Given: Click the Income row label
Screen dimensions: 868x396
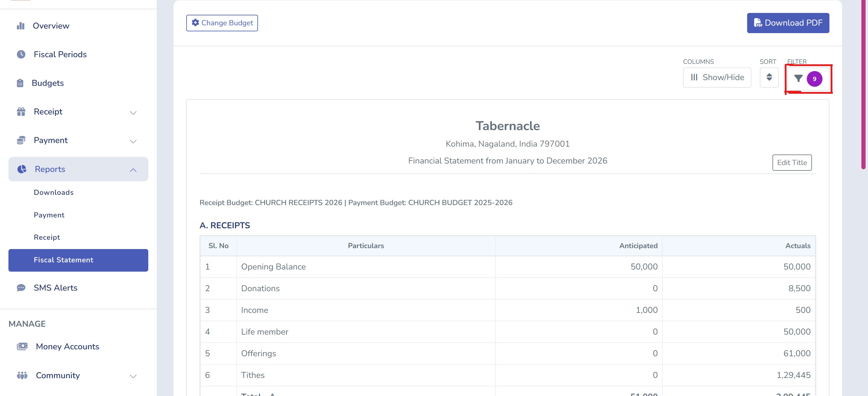Looking at the screenshot, I should [x=254, y=310].
